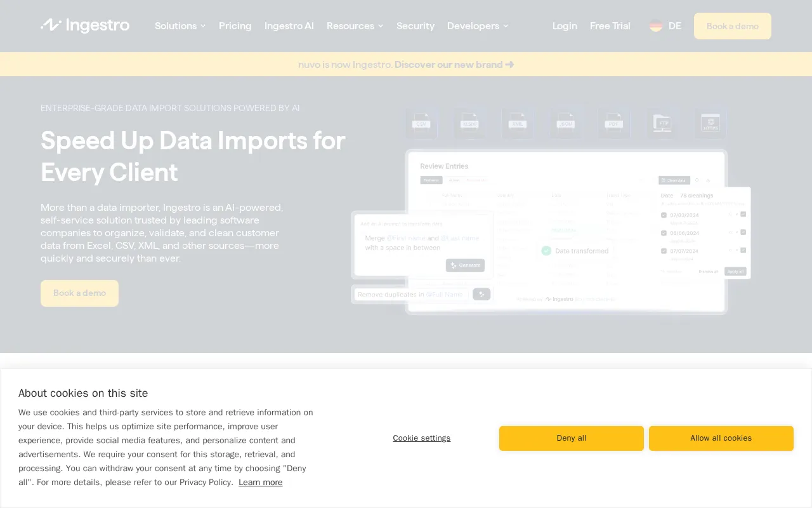Click the Ingestro logo in the header
Image resolution: width=812 pixels, height=508 pixels.
[x=85, y=25]
